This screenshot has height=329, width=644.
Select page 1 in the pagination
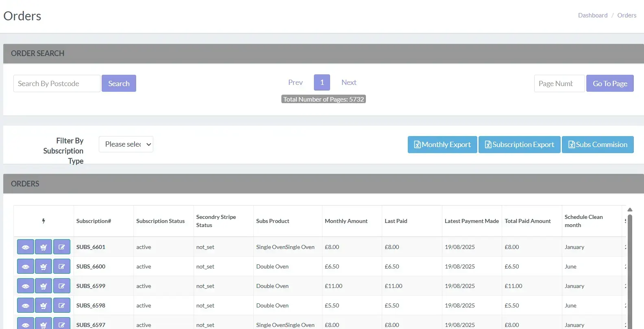(322, 82)
